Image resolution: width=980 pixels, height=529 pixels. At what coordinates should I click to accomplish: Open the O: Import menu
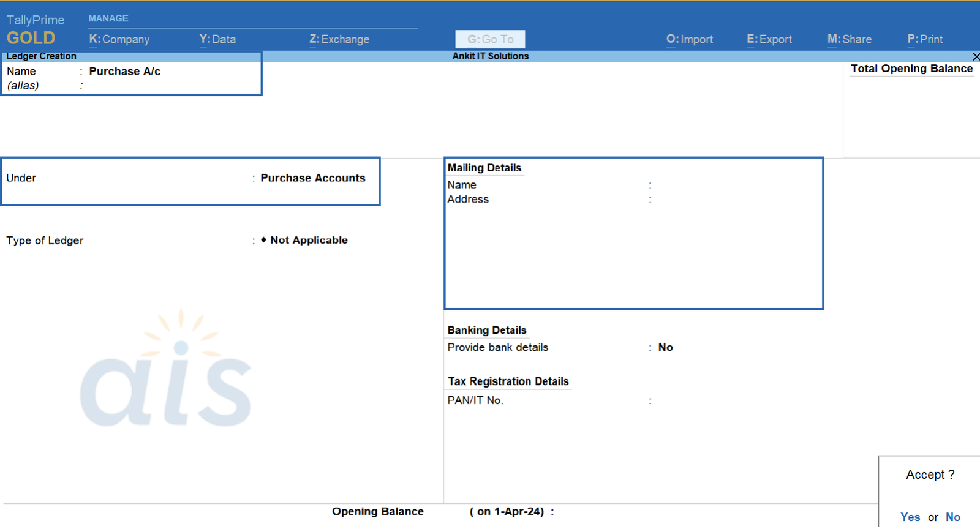[690, 39]
